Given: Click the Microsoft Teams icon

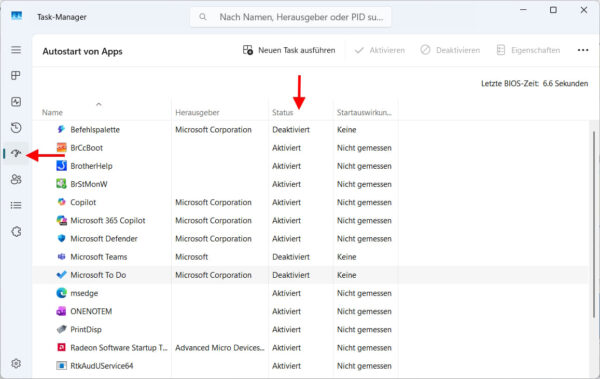Looking at the screenshot, I should [61, 256].
